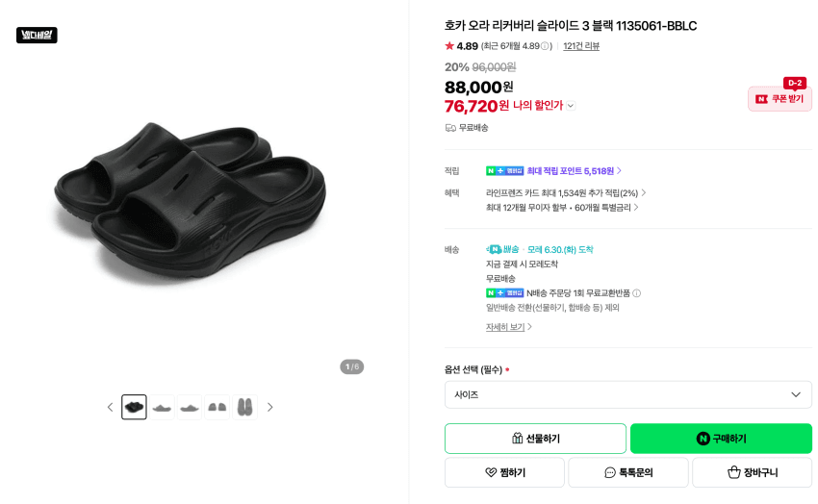Click the free shipping truck icon
Screen dimensions: 818x504
450,128
